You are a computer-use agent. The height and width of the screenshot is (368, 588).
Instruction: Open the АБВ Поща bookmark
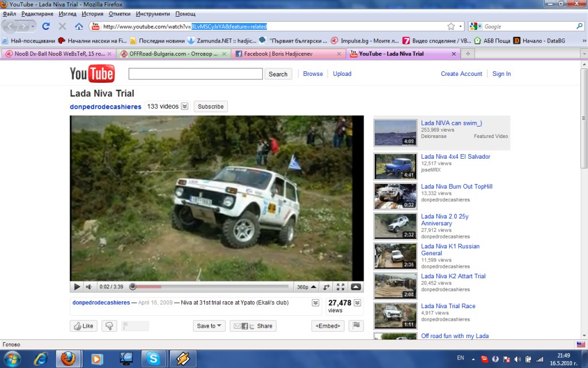click(x=492, y=41)
